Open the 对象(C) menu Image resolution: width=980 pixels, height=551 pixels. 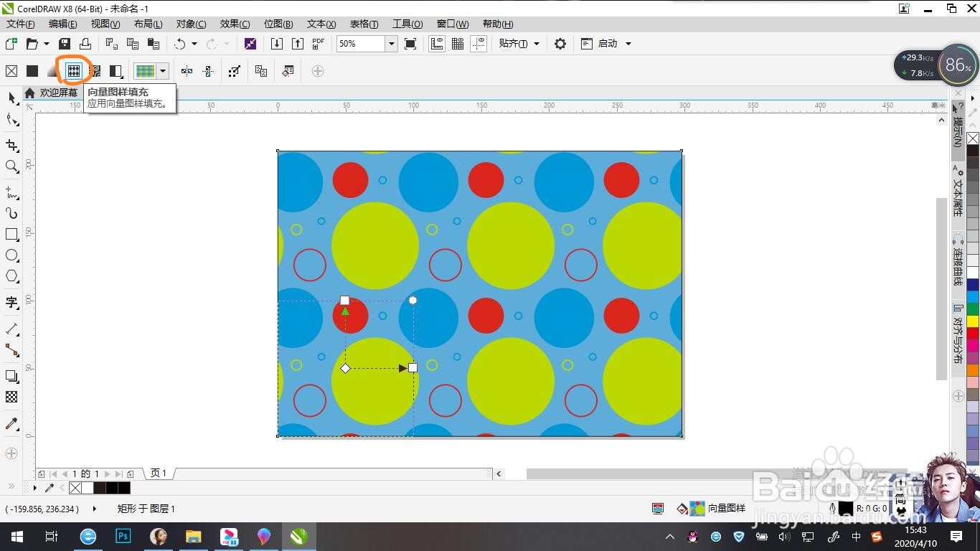pyautogui.click(x=191, y=24)
